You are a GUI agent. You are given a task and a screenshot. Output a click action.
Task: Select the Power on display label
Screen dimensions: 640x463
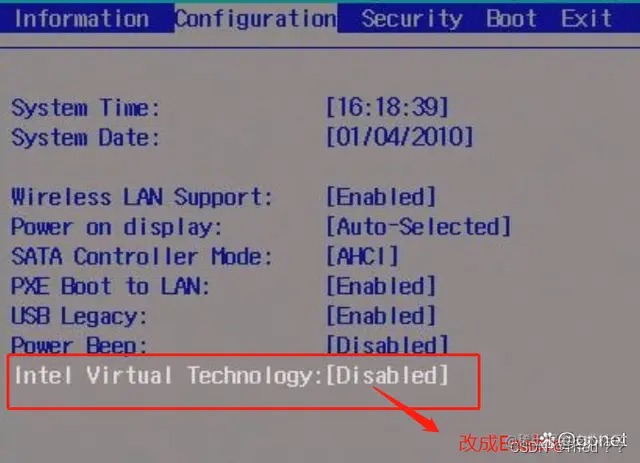(x=117, y=227)
